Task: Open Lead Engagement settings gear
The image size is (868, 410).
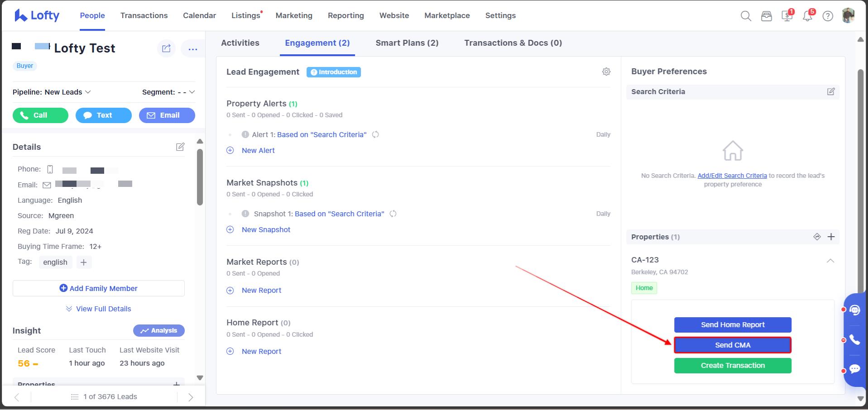Action: (x=606, y=72)
